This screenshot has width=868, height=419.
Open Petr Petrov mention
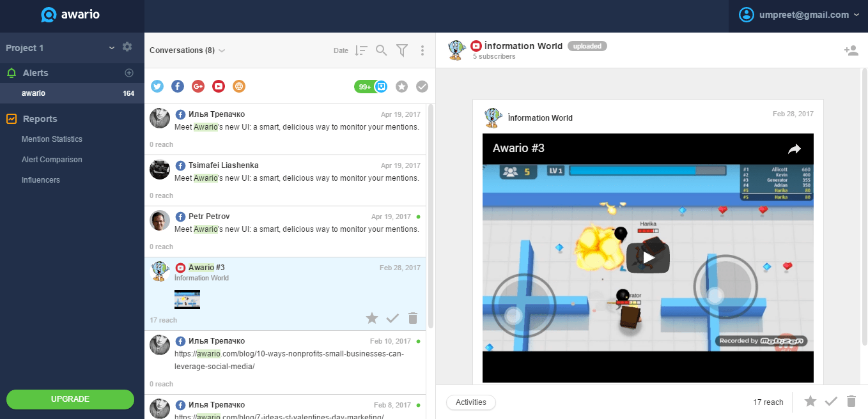coord(285,232)
